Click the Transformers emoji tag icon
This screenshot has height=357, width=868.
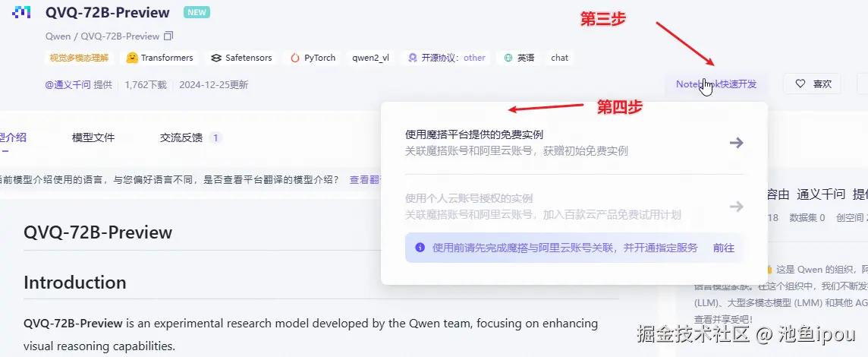click(x=132, y=58)
